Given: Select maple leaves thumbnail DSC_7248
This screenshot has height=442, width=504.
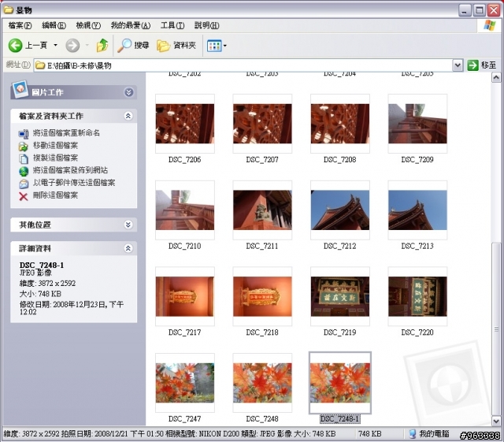Looking at the screenshot, I should 262,383.
